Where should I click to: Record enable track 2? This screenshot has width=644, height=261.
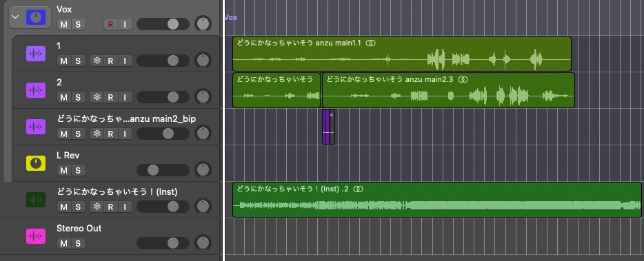[x=110, y=97]
